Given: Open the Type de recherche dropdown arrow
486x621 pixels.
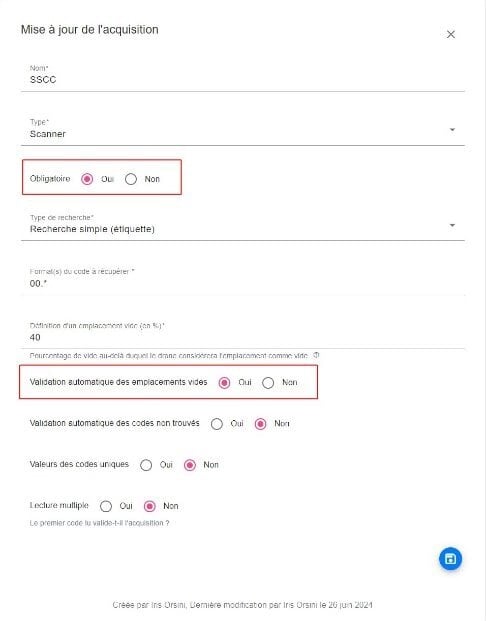Looking at the screenshot, I should click(452, 225).
